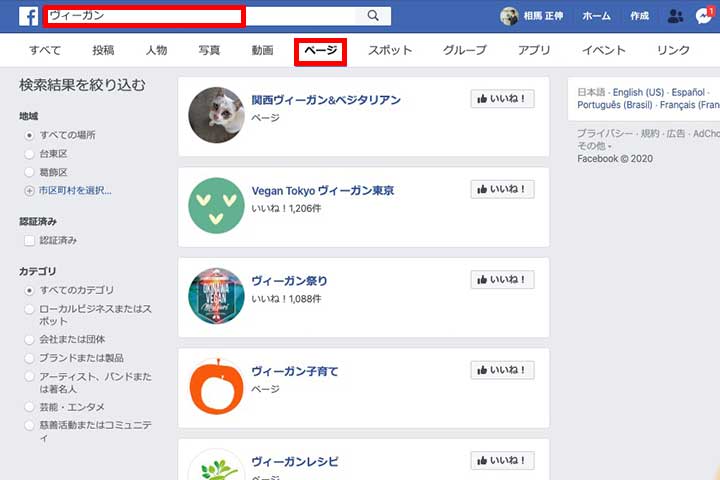Click the Facebook © 2020 text
Screen dimensions: 720x480
[615, 159]
